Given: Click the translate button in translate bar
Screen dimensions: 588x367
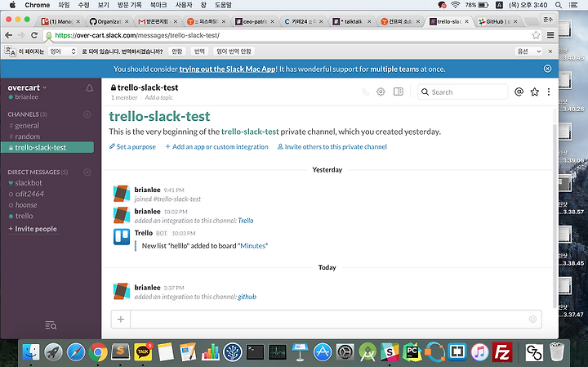Looking at the screenshot, I should pyautogui.click(x=199, y=51).
